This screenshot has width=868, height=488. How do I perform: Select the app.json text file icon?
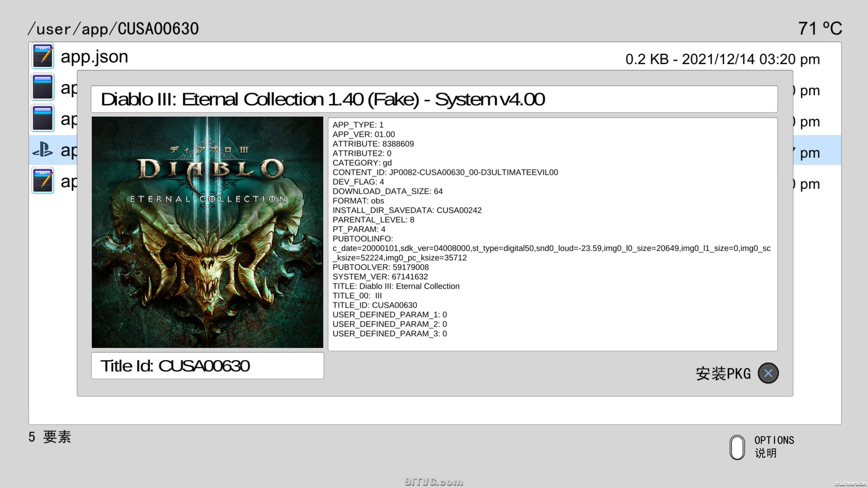pos(43,56)
